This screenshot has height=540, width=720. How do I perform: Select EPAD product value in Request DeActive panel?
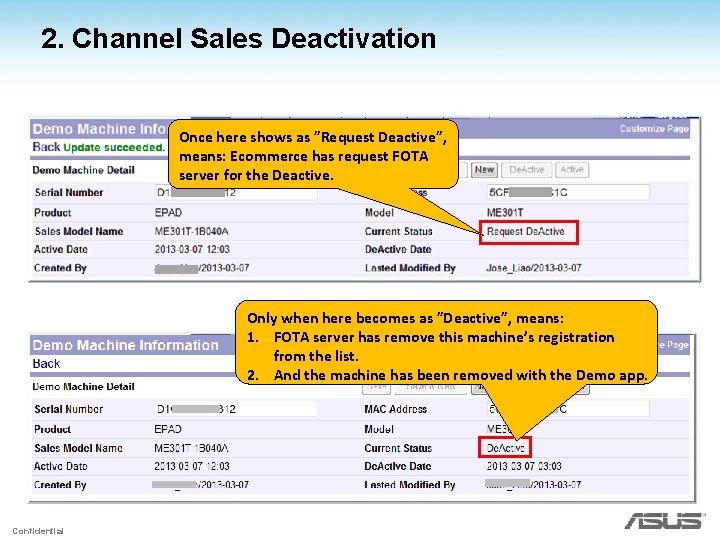click(168, 213)
